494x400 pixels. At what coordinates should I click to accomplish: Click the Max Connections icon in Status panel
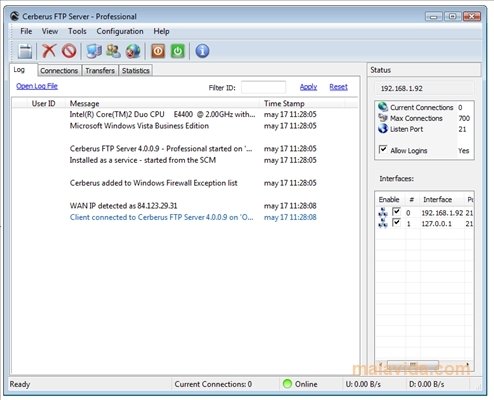click(383, 118)
